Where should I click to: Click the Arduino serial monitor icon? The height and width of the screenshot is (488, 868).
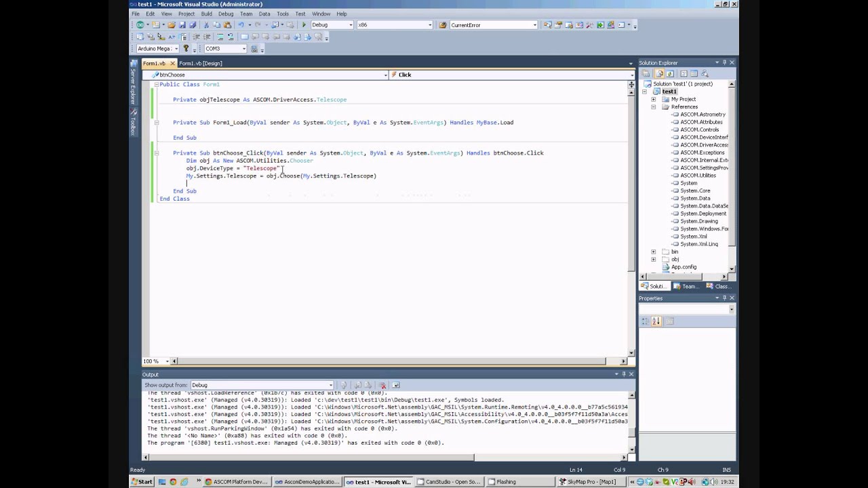[254, 49]
